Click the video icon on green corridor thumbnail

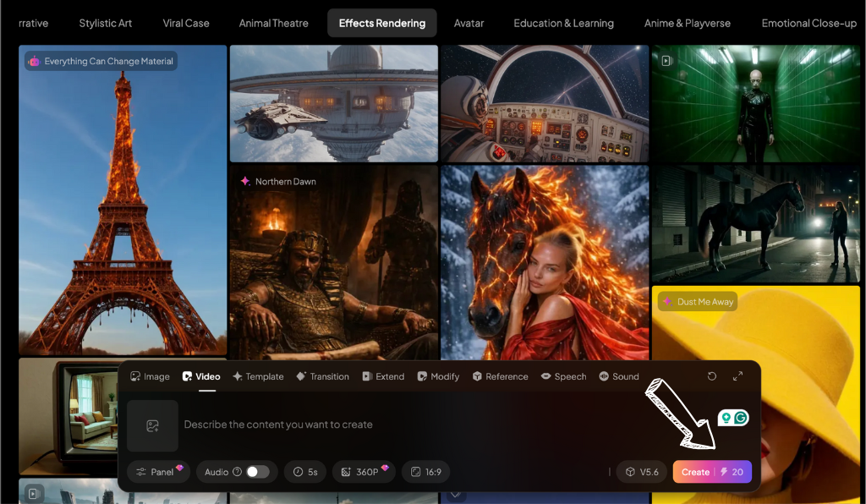tap(666, 61)
